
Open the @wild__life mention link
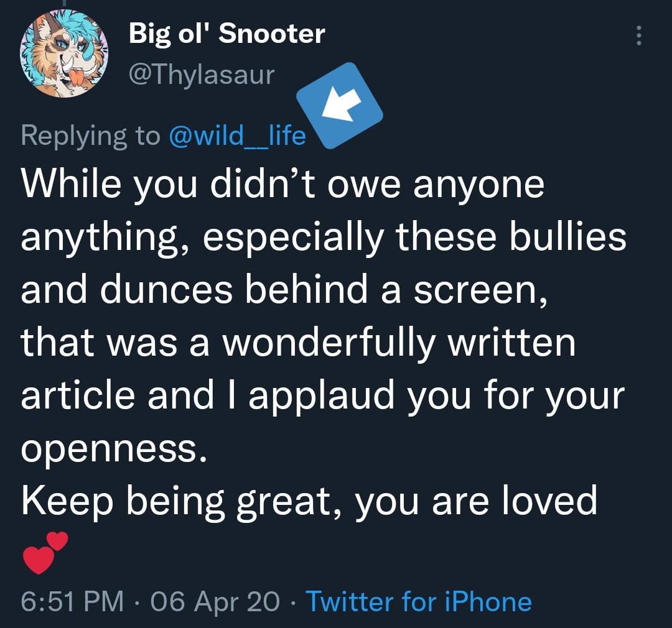(238, 136)
